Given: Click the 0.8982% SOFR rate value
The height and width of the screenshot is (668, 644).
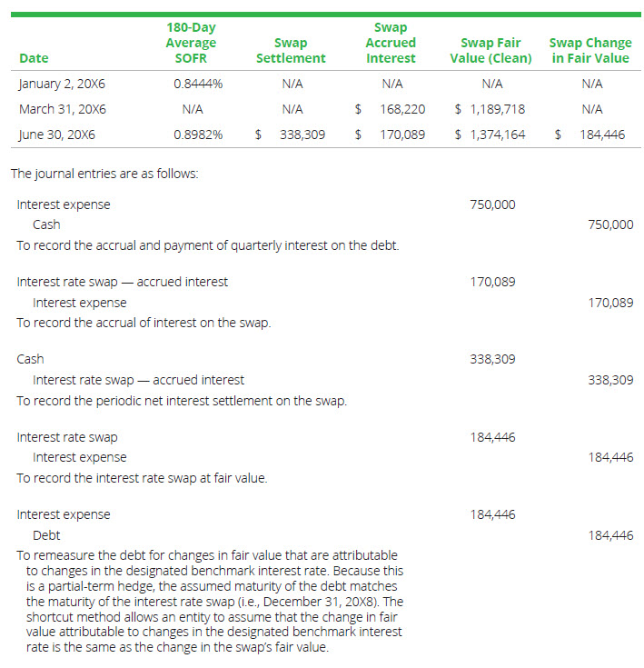Looking at the screenshot, I should (198, 135).
